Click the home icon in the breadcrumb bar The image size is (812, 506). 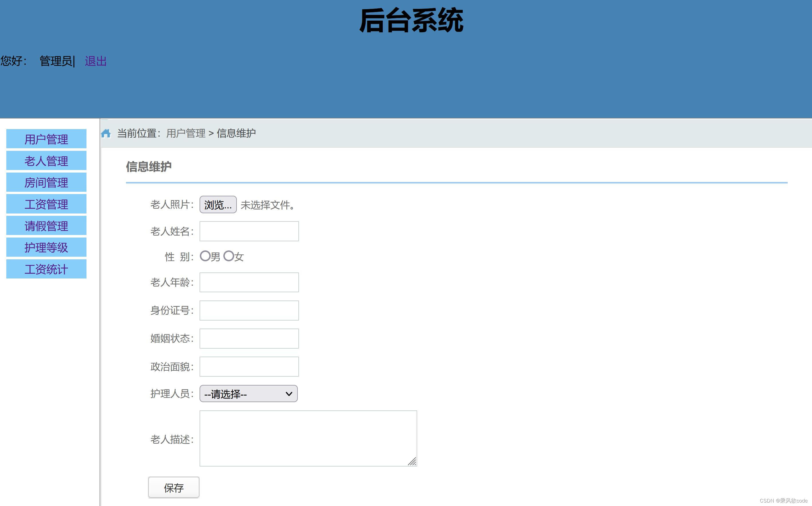tap(106, 133)
